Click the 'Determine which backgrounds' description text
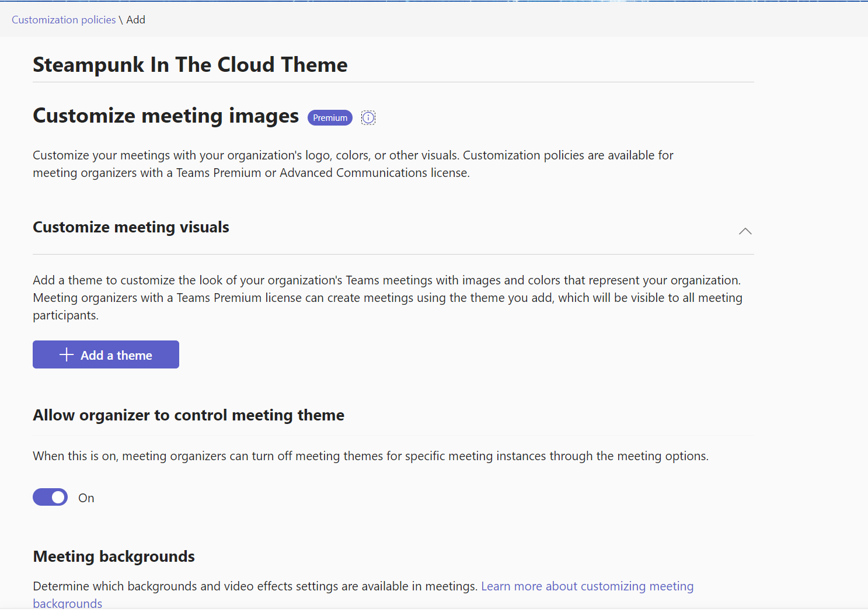Image resolution: width=868 pixels, height=612 pixels. point(255,586)
